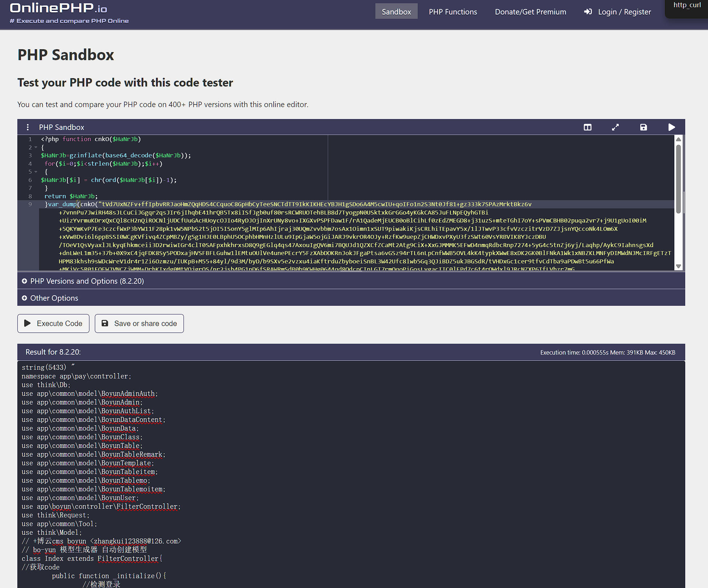This screenshot has width=708, height=588.
Task: Expand PHP Versions and Options section
Action: [351, 281]
